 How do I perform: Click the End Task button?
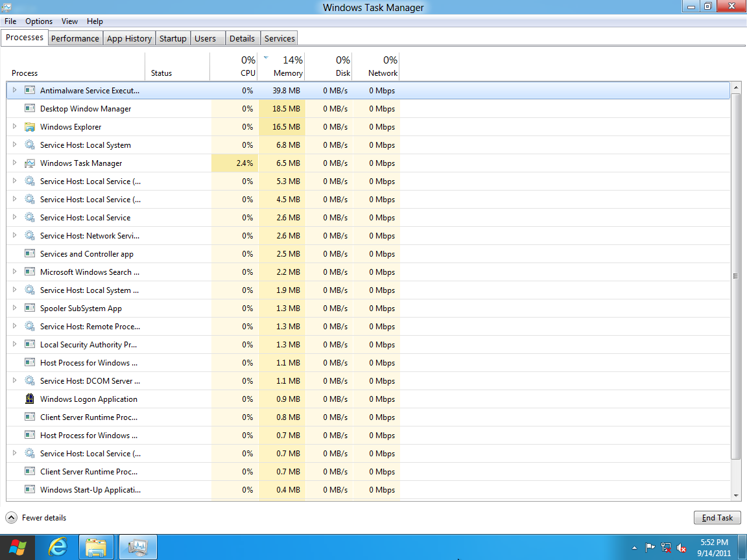click(717, 518)
